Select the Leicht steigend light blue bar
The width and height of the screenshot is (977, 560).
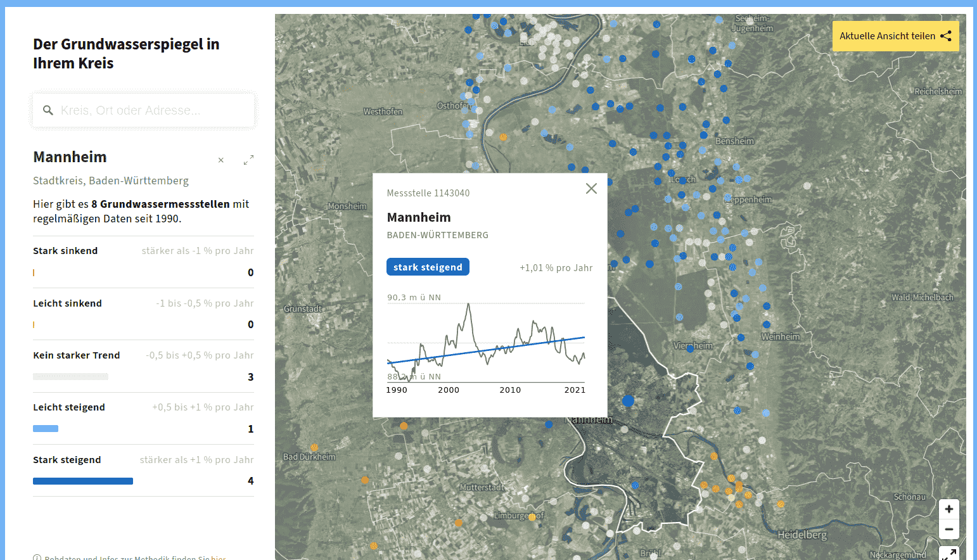[46, 429]
